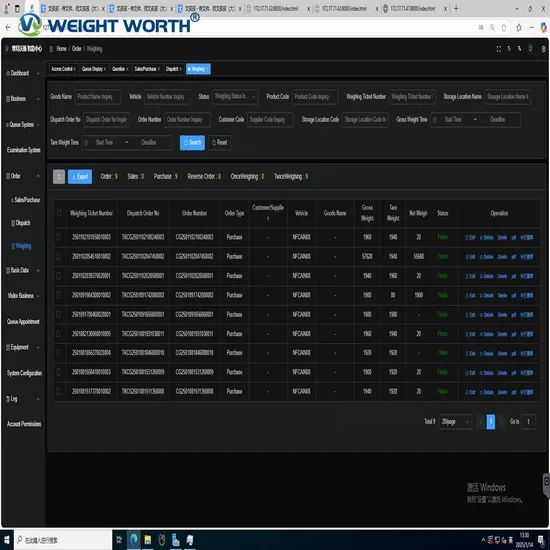Open the Windows Start menu

7,540
